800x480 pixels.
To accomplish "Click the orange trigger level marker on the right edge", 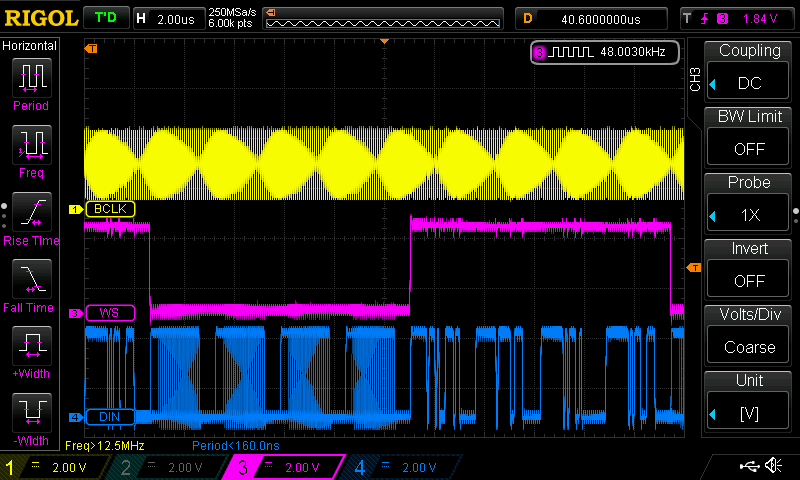I will tap(694, 267).
